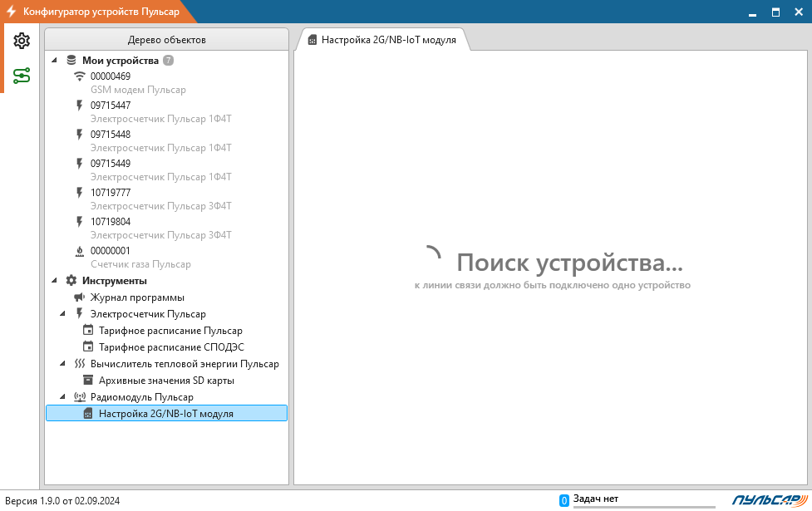Click version text Версия 1.9.0 от 02.09.2024

[x=62, y=501]
